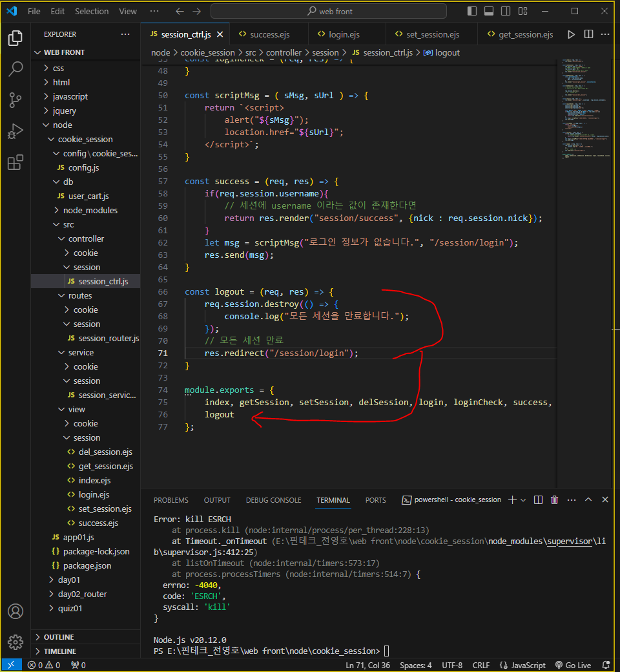Click the web front command center search box

(x=329, y=11)
